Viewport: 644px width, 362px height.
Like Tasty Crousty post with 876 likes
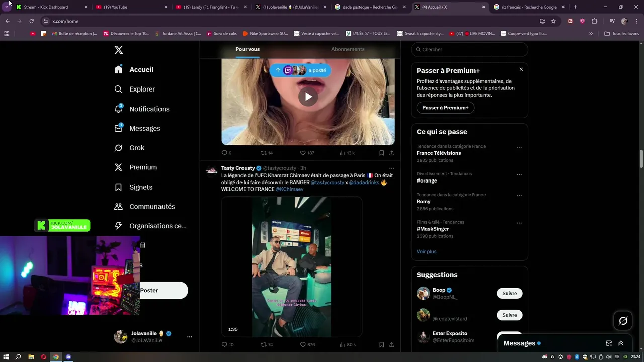tap(307, 345)
